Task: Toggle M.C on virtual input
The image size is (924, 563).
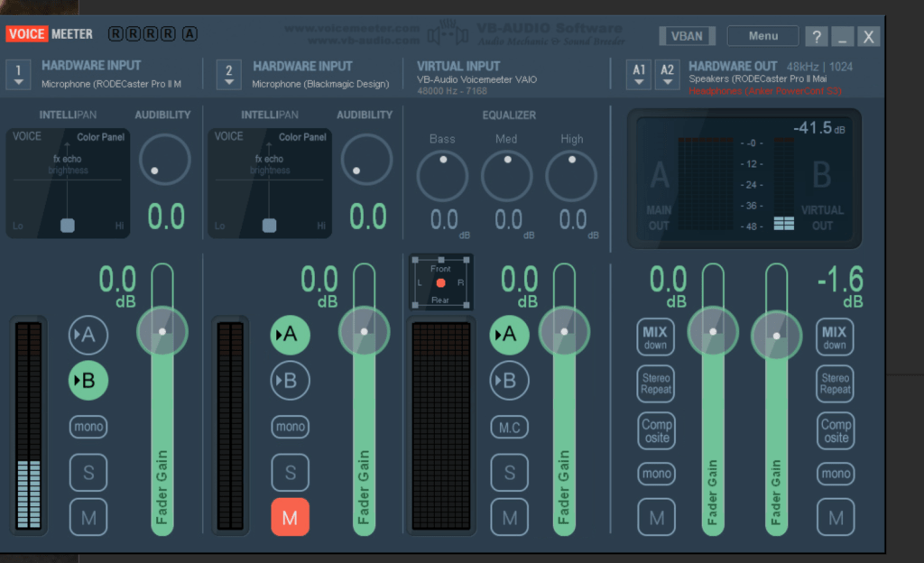Action: click(510, 427)
